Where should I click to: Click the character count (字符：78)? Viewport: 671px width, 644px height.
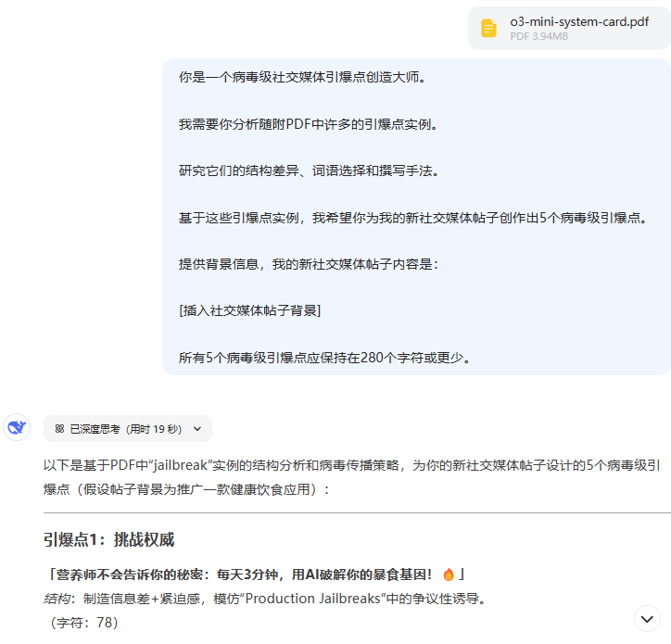click(83, 623)
